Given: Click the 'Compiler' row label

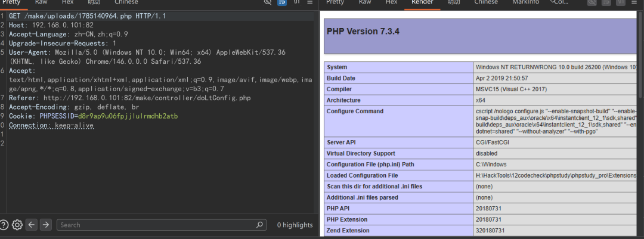Looking at the screenshot, I should pos(339,89).
